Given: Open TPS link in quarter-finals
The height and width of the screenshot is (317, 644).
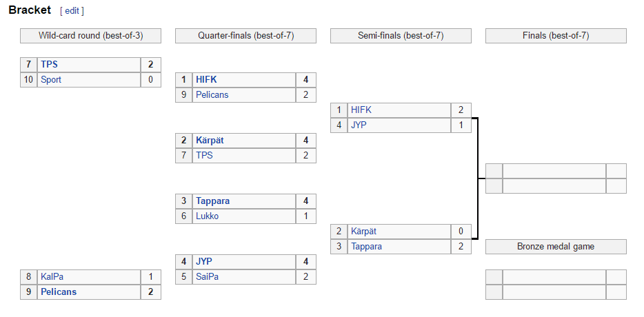Looking at the screenshot, I should tap(205, 156).
